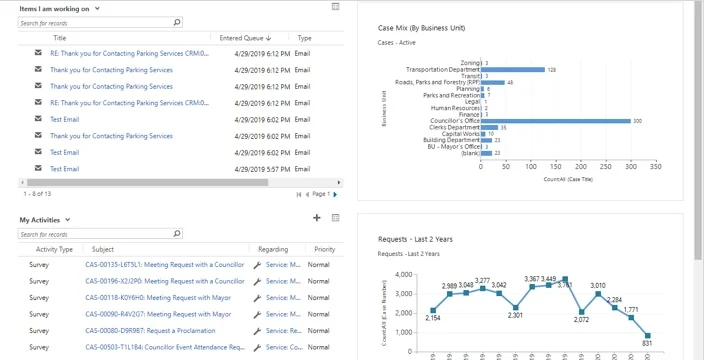Open the grid view icon above Items list
The width and height of the screenshot is (704, 360).
[335, 6]
